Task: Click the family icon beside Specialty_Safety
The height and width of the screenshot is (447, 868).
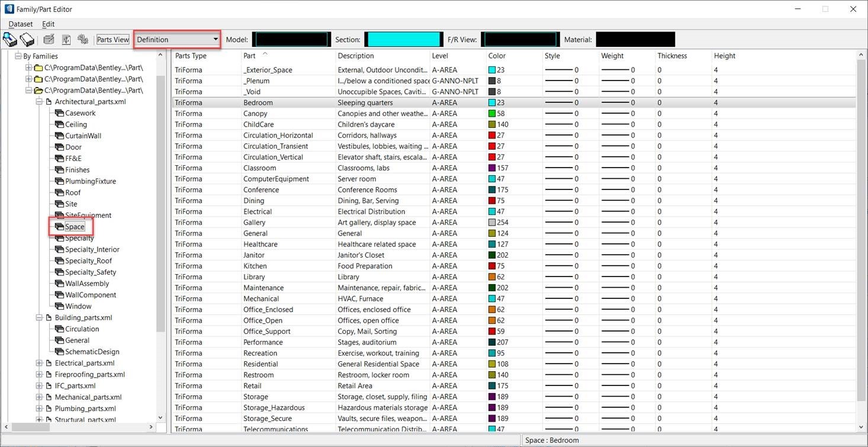Action: pos(59,272)
